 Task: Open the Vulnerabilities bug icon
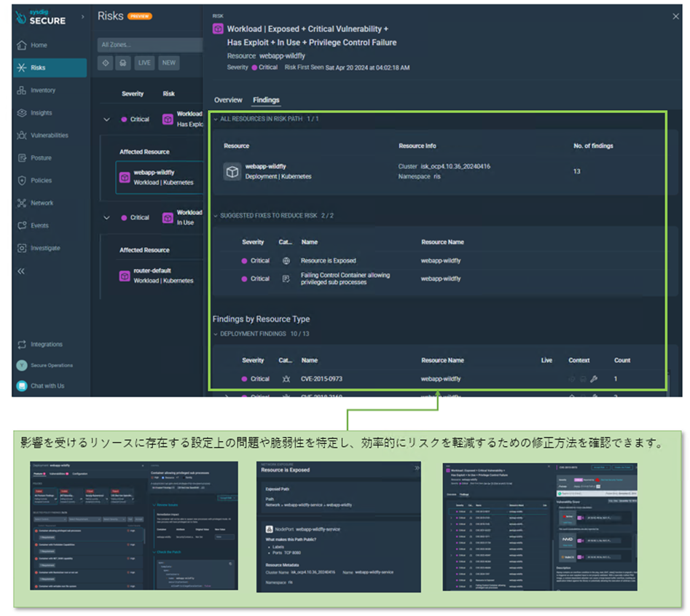click(22, 136)
